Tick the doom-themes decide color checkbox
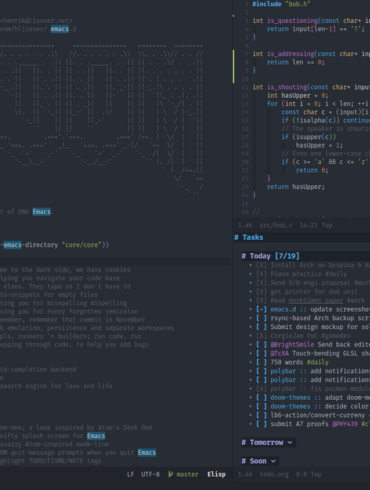 (262, 406)
